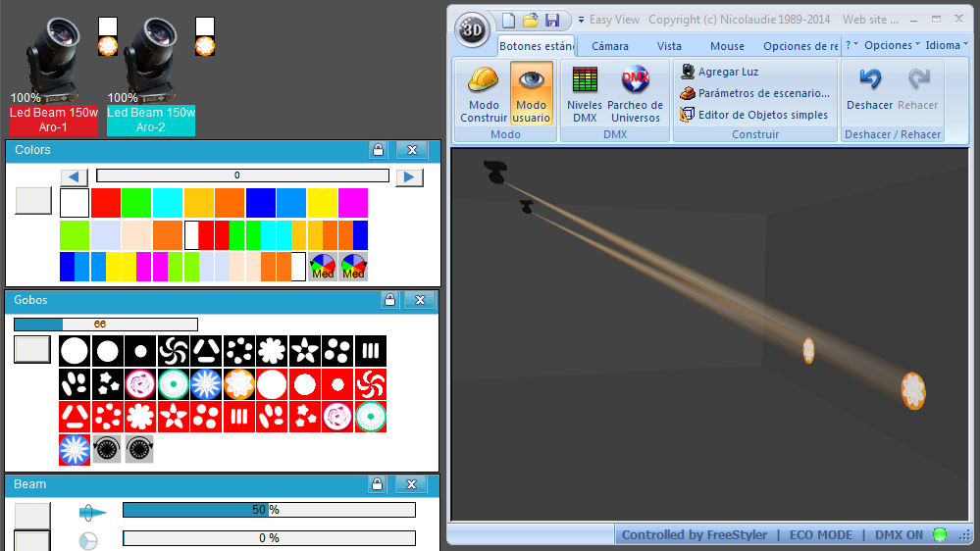Close the Beam panel

[x=411, y=484]
